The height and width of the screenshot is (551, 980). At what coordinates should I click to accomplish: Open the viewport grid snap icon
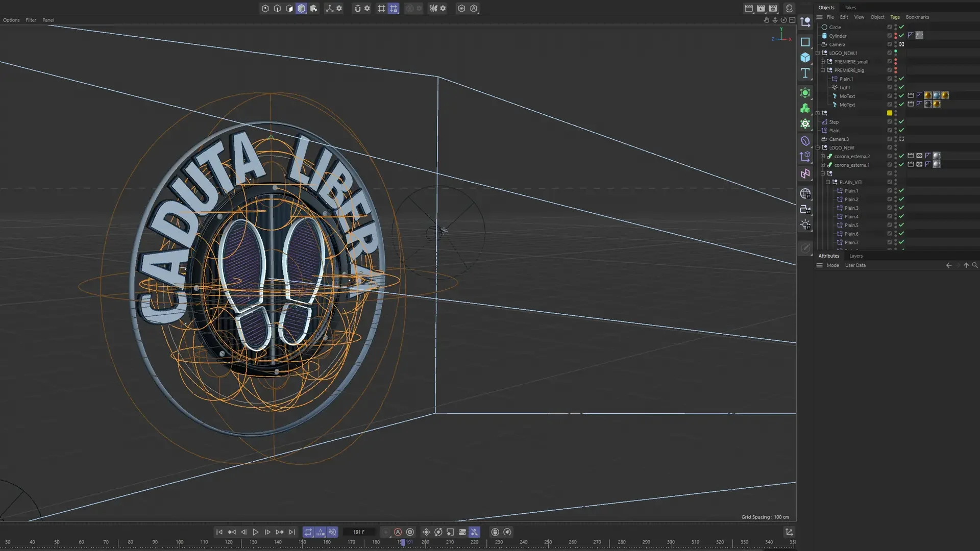point(393,8)
